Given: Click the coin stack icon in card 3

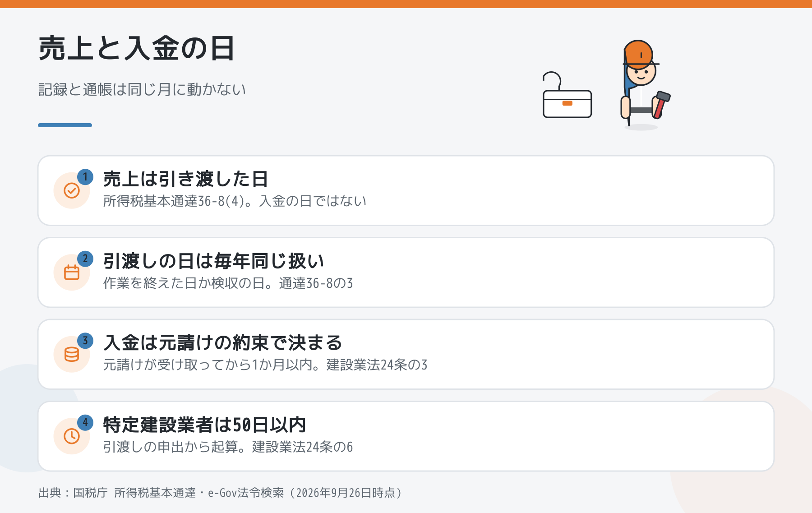Looking at the screenshot, I should click(x=72, y=354).
